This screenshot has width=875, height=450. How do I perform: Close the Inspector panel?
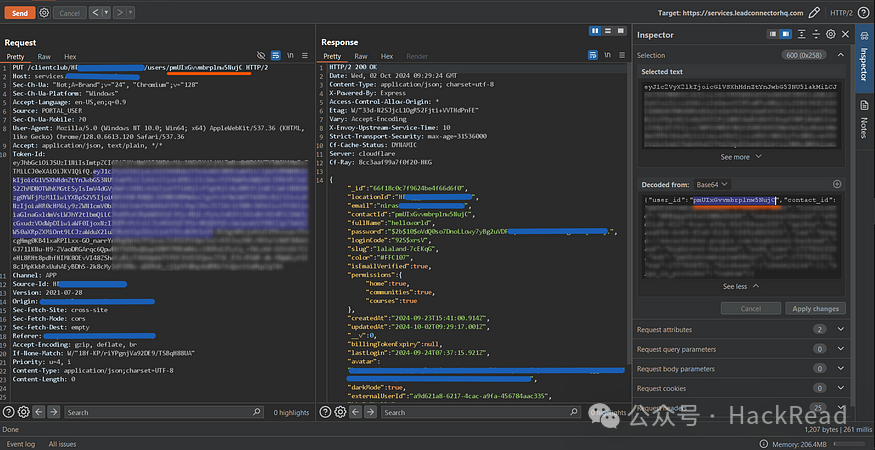tap(846, 35)
